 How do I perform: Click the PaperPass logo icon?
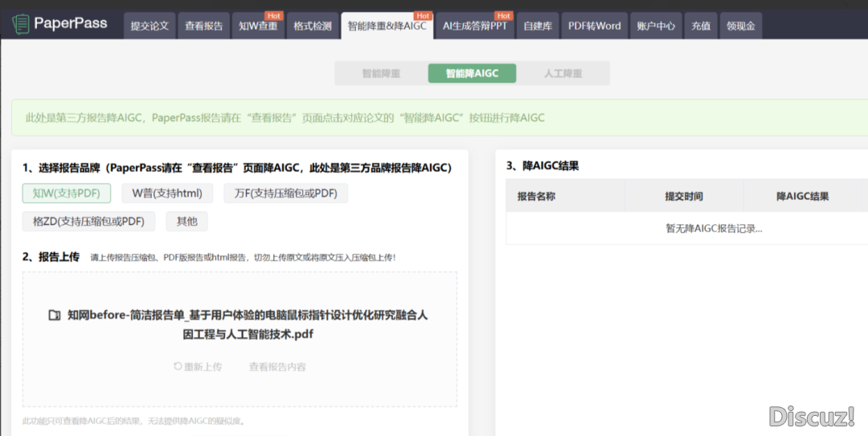click(21, 24)
